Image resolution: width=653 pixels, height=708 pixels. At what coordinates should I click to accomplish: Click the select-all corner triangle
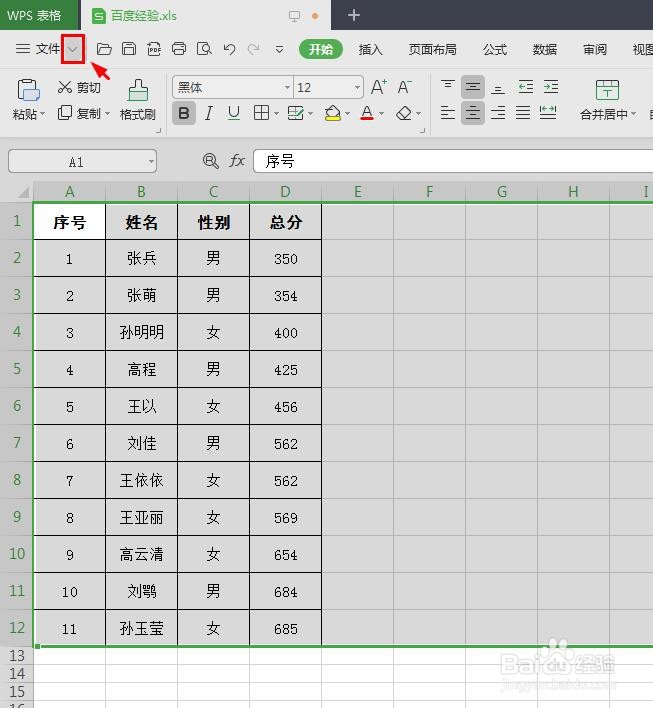23,193
